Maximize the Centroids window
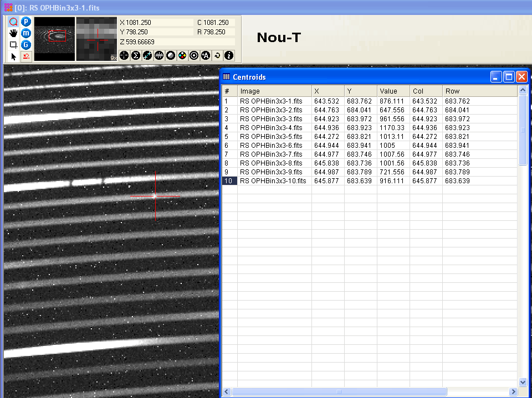 pos(509,77)
